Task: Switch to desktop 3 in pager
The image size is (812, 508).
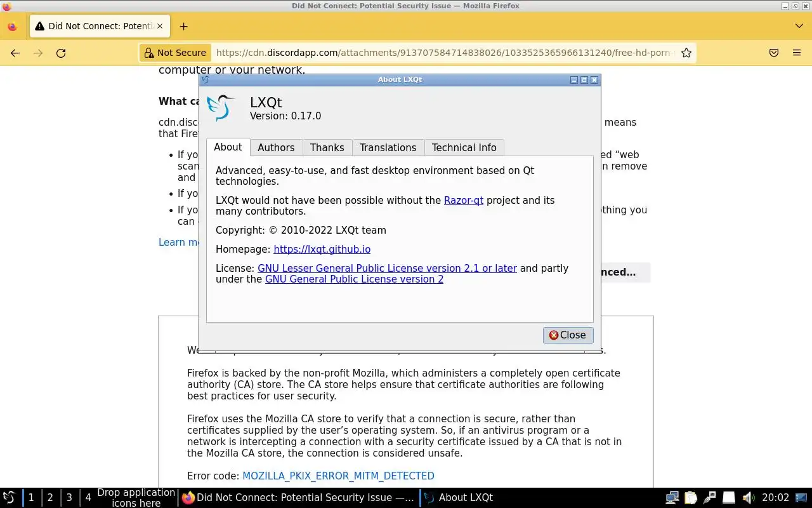Action: pyautogui.click(x=69, y=498)
